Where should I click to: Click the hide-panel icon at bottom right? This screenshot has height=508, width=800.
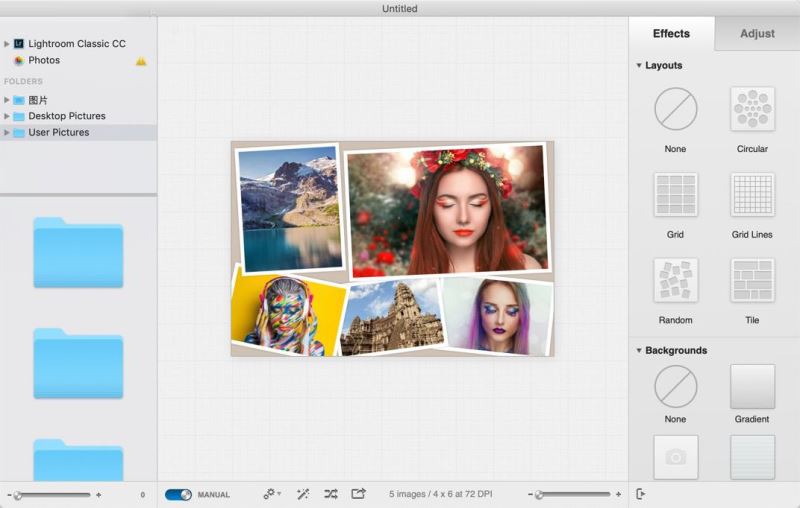(x=641, y=494)
